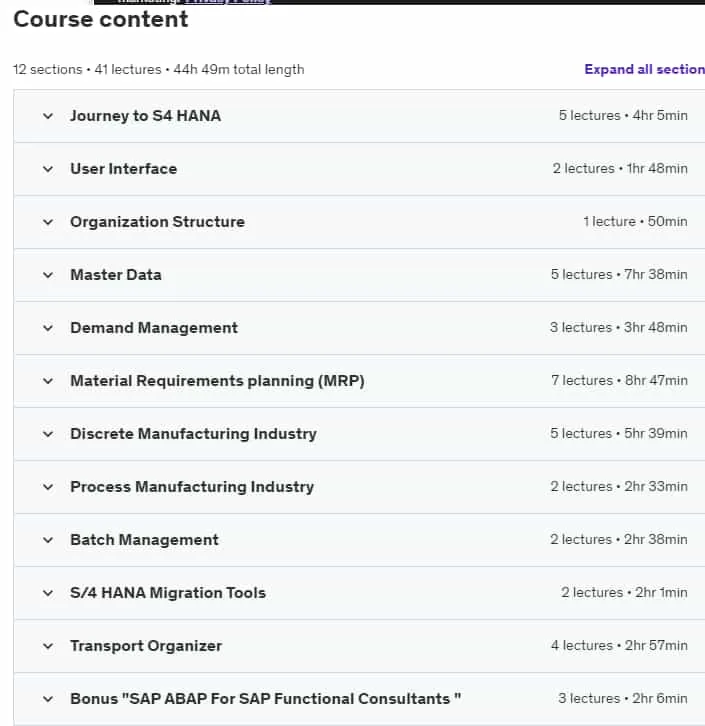Expand the Journey to S4 HANA chevron
The width and height of the screenshot is (705, 726).
pyautogui.click(x=48, y=116)
